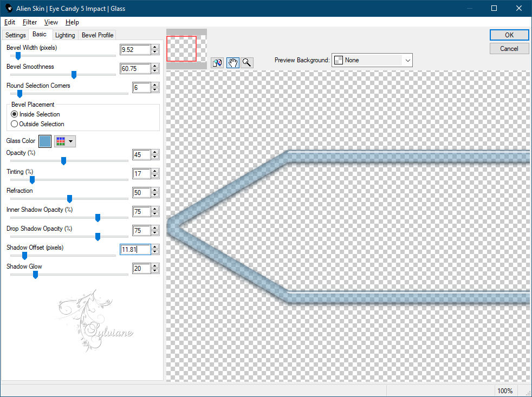532x397 pixels.
Task: Close the Eye Candy Glass window
Action: 519,8
